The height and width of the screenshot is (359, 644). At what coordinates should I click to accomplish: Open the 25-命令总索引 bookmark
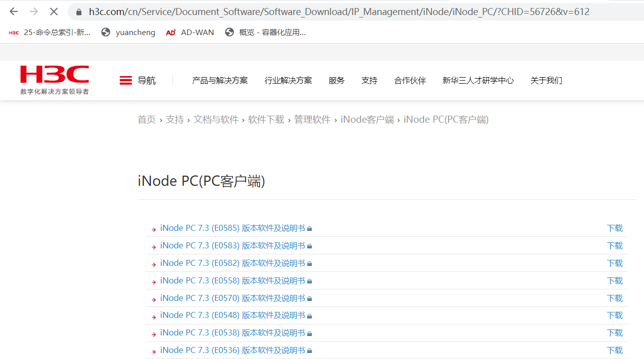click(x=50, y=33)
